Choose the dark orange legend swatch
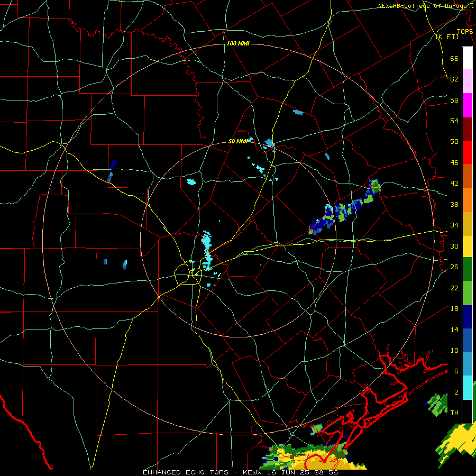This screenshot has height=476, width=476. [x=467, y=176]
